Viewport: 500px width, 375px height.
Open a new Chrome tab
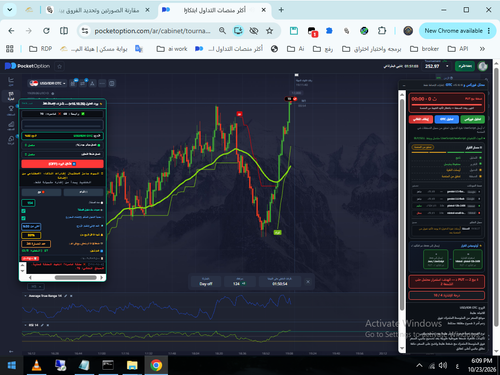coord(281,10)
